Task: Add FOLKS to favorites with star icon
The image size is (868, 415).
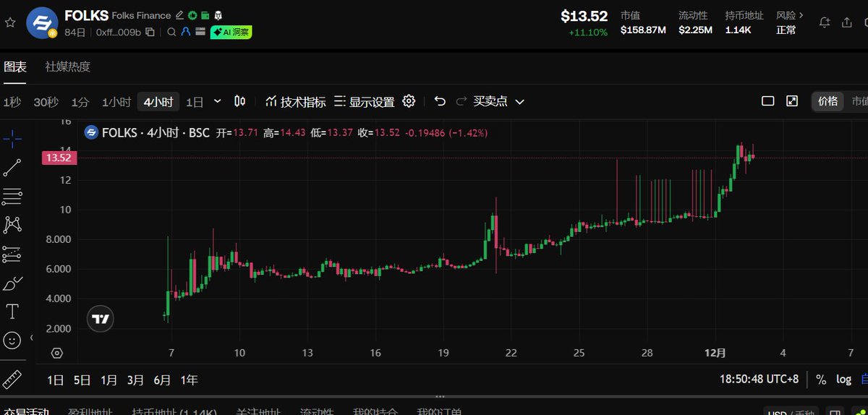Action: point(9,22)
